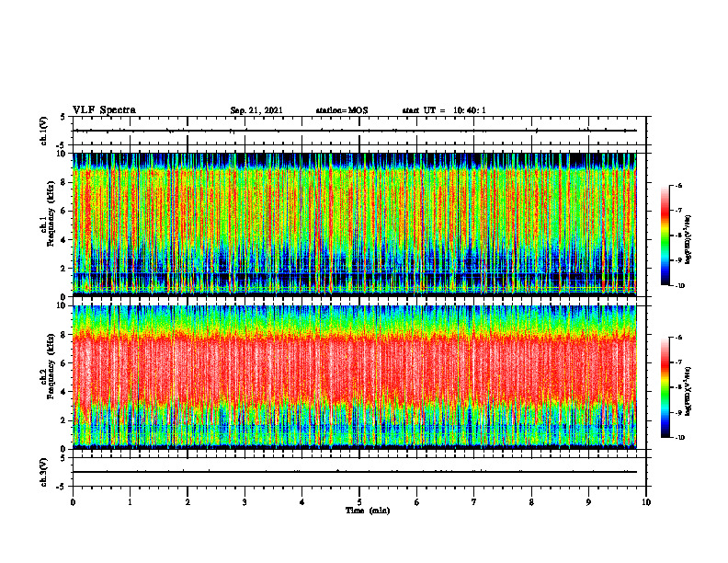
Task: Click the ch.1 colorbar "-8" tick label
Action: (678, 236)
